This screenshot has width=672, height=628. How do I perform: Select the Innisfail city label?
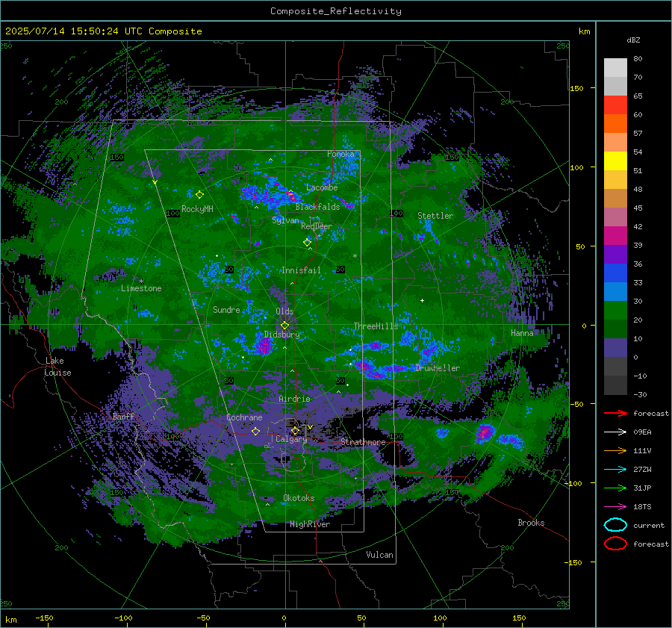click(x=301, y=270)
